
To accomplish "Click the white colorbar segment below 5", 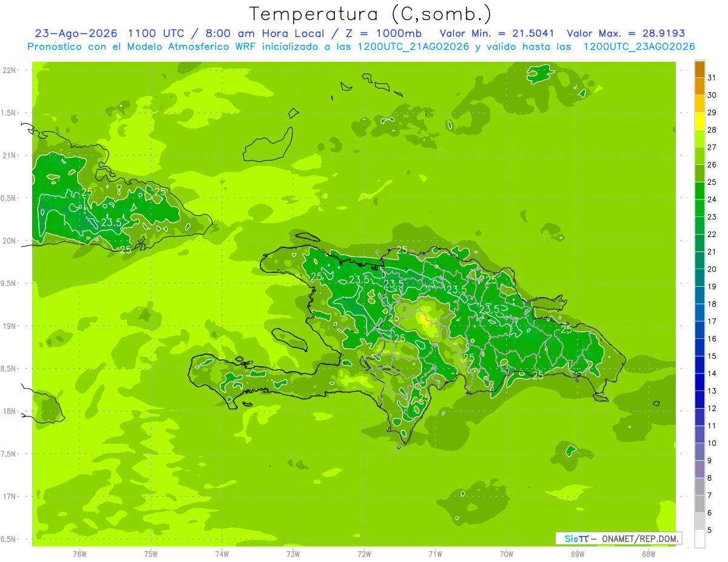I will tap(699, 539).
